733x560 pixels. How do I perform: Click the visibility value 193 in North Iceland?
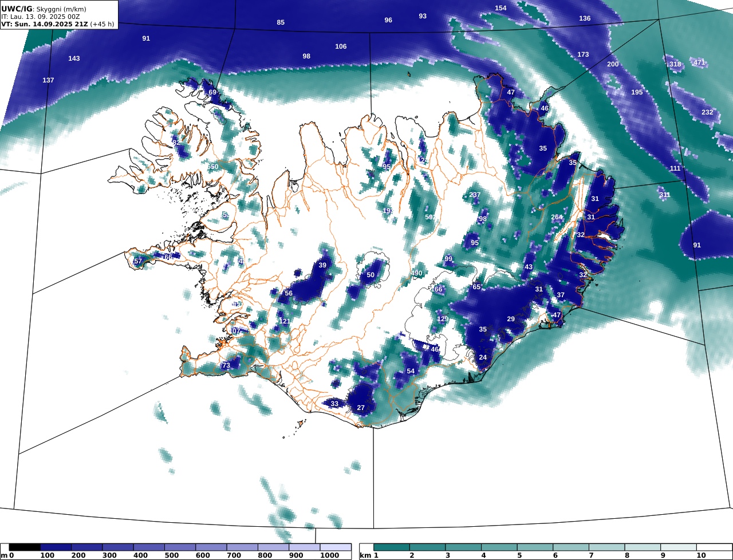coord(388,211)
